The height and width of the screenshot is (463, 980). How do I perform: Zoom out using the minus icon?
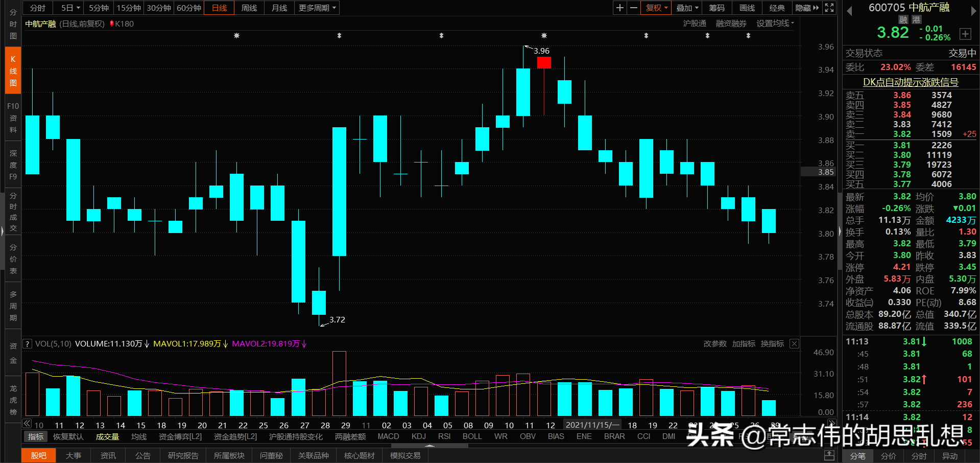tap(633, 8)
